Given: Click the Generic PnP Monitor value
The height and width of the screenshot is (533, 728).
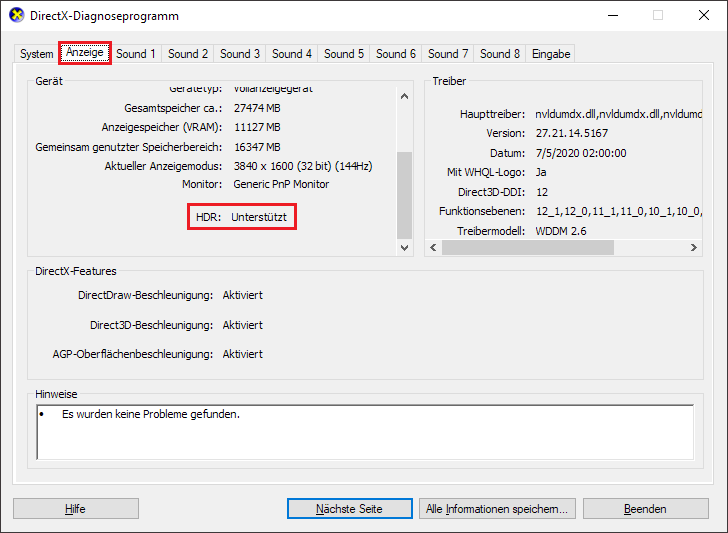Looking at the screenshot, I should coord(281,184).
